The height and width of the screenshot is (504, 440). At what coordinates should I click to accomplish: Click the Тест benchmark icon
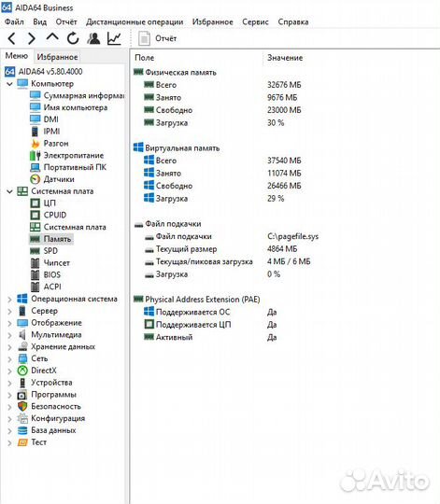pos(22,442)
